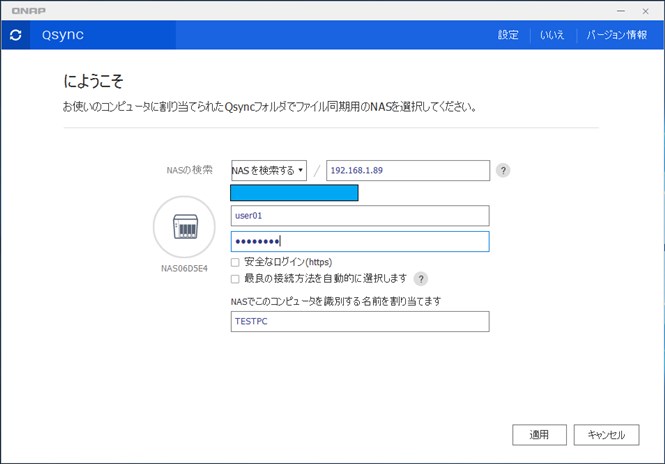The image size is (665, 464).
Task: Open the NASを検索する dropdown
Action: point(269,171)
